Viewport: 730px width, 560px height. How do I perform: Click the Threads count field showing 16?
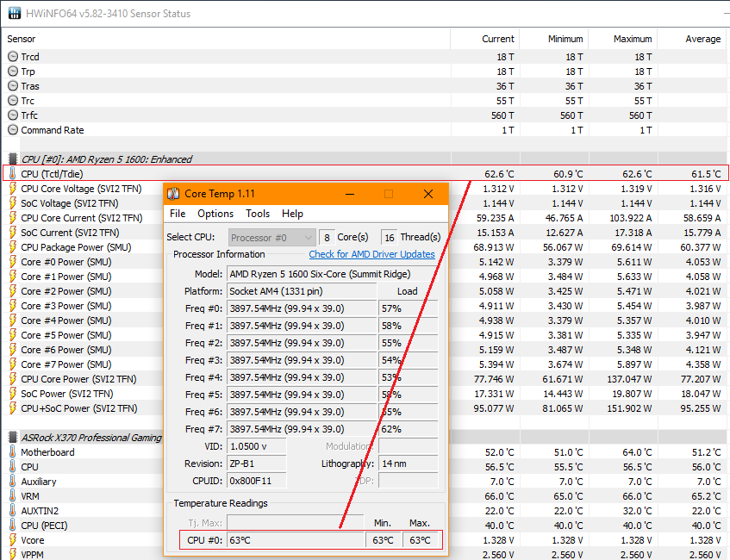pos(390,238)
